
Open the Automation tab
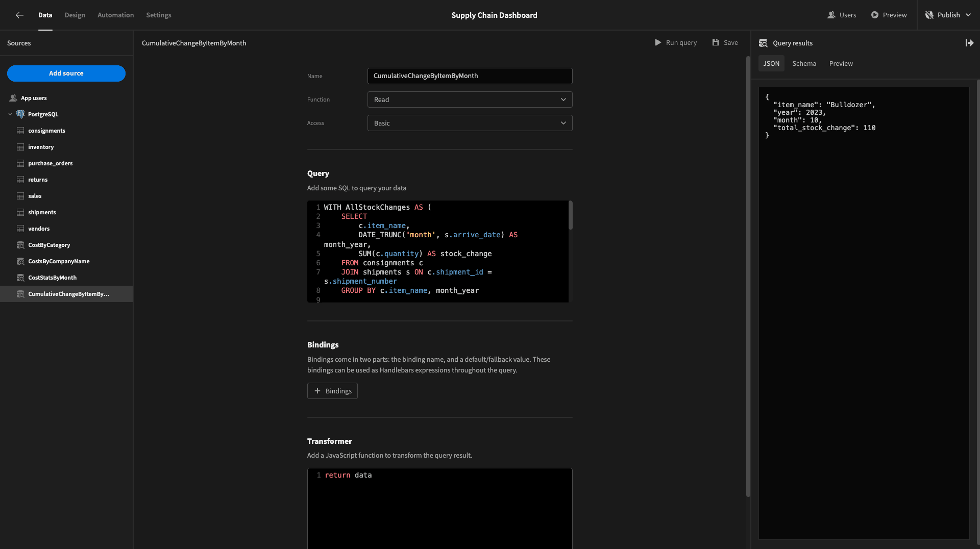(116, 15)
